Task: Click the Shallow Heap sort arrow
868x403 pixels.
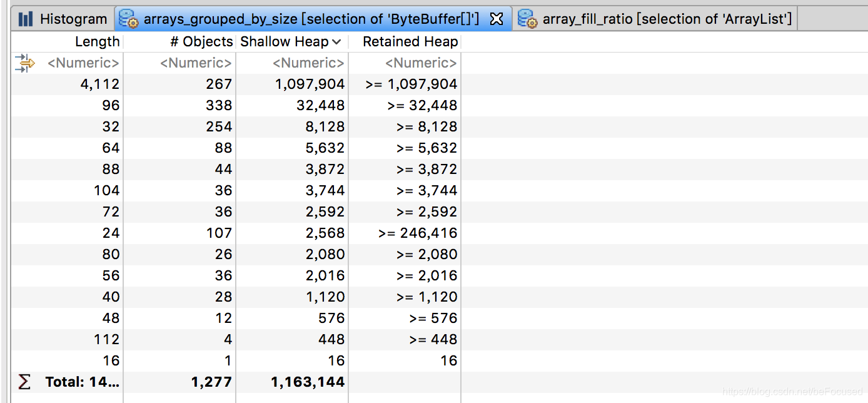Action: coord(336,42)
